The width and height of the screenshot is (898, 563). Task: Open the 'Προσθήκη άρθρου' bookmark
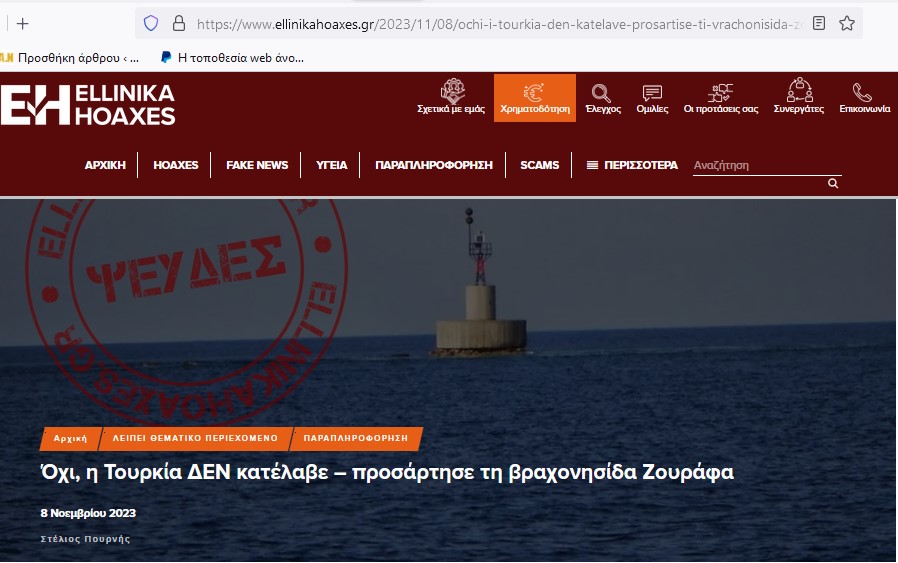tap(70, 58)
